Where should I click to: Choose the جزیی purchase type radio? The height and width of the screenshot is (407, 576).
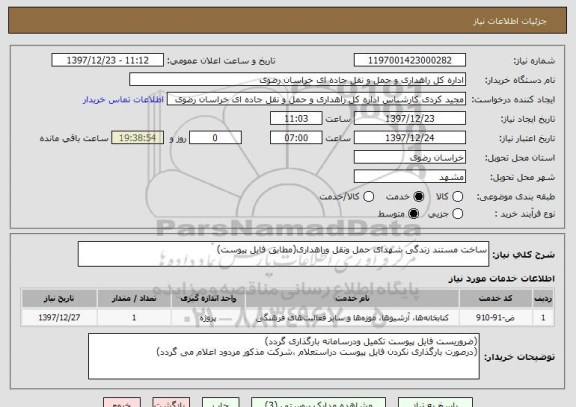click(457, 213)
